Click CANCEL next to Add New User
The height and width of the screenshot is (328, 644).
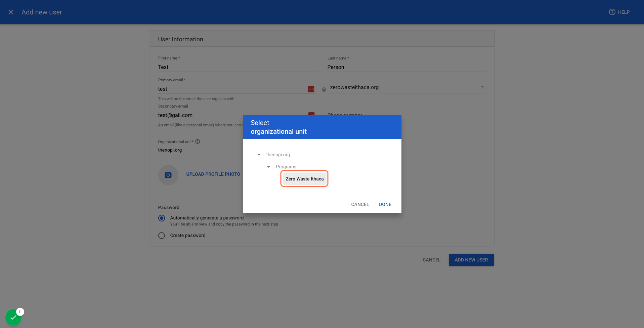click(431, 260)
